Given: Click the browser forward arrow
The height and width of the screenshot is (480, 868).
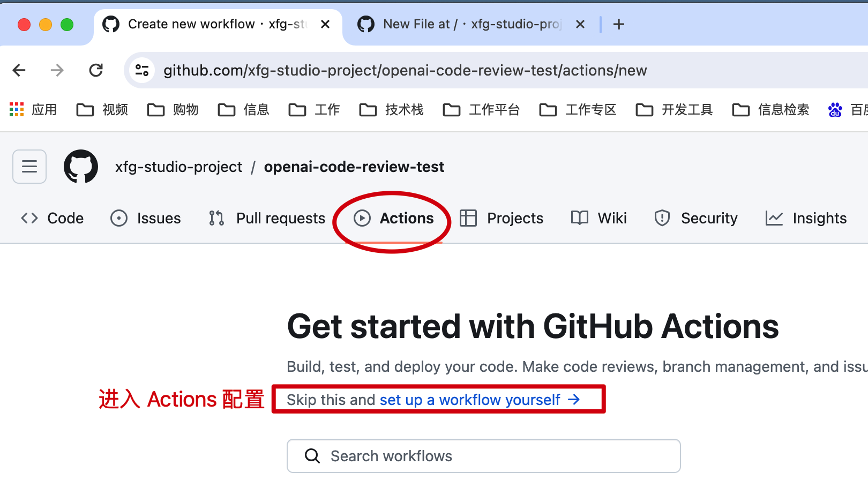Looking at the screenshot, I should (57, 70).
